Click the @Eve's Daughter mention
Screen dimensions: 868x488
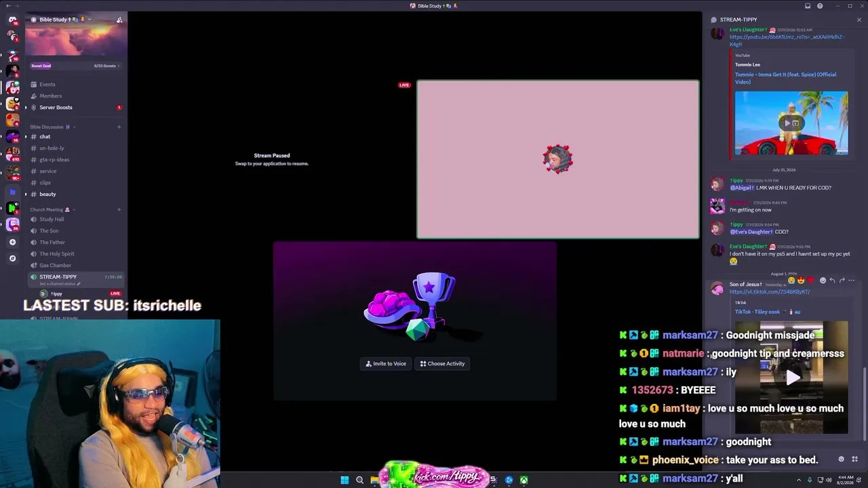[x=751, y=232]
